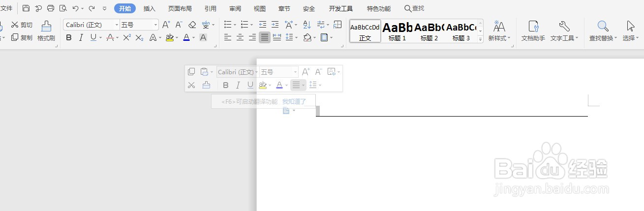
Task: Apply the font color A in ribbon
Action: (186, 37)
